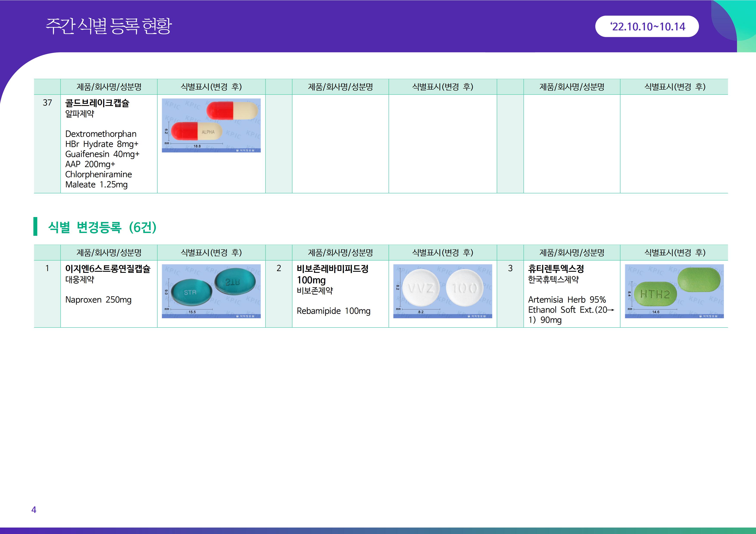Click the company name 한국휴텍스제약
The height and width of the screenshot is (534, 756).
[553, 280]
